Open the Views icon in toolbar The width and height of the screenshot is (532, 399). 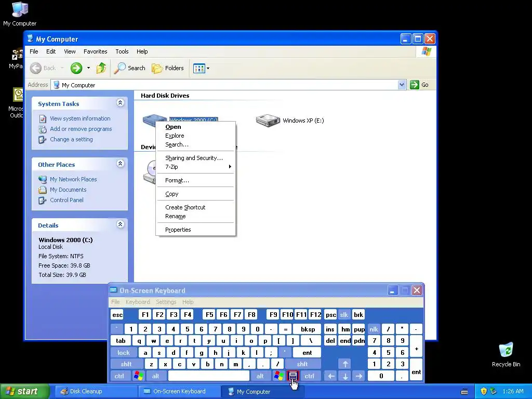click(199, 68)
